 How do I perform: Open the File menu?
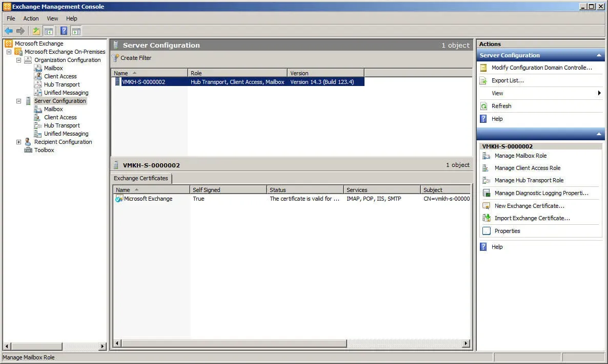coord(11,18)
